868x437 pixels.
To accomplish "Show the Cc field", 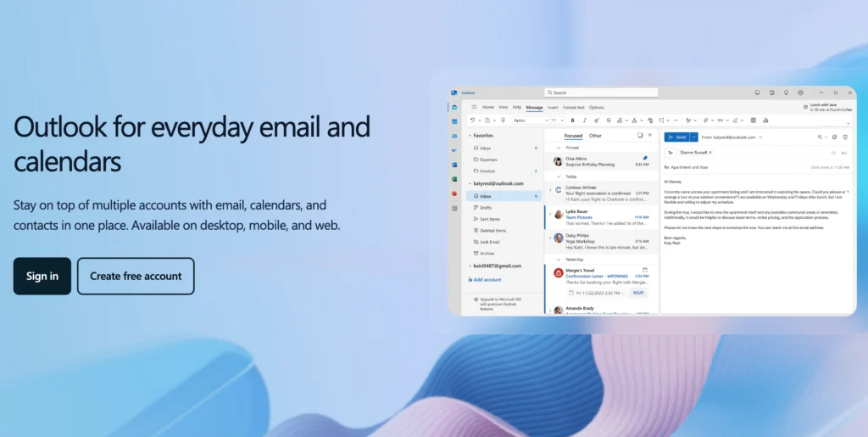I will [x=833, y=153].
